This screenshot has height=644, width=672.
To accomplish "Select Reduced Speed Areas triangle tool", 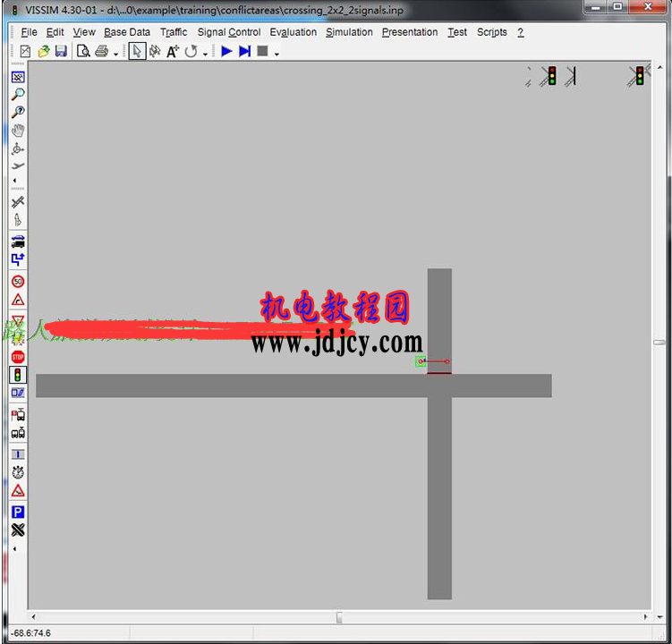I will point(18,300).
